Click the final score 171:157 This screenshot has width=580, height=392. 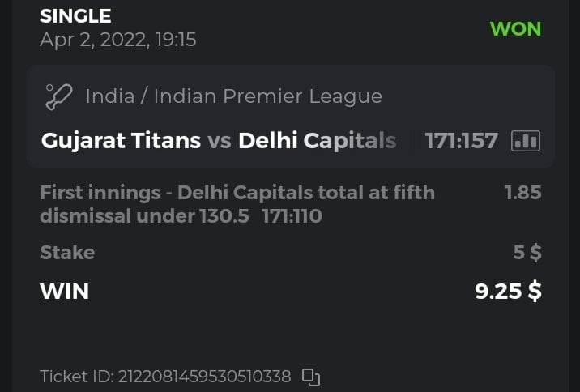point(461,141)
